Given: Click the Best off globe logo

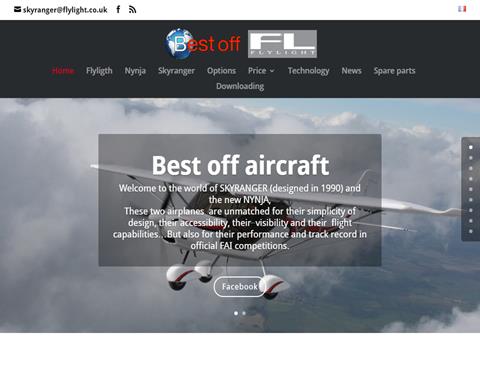Looking at the screenshot, I should click(202, 44).
